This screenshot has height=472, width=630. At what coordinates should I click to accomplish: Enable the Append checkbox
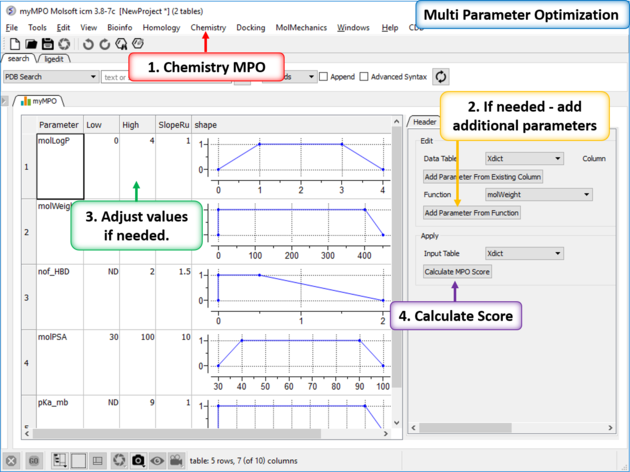[x=324, y=77]
